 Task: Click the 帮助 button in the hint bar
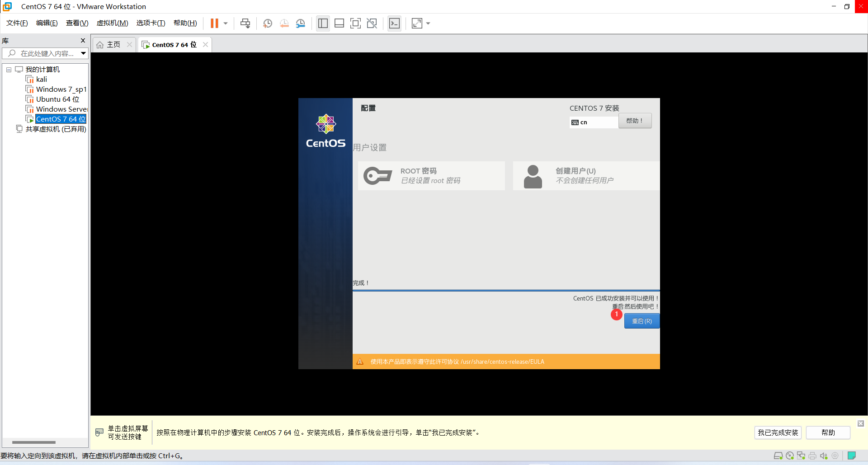pos(828,432)
